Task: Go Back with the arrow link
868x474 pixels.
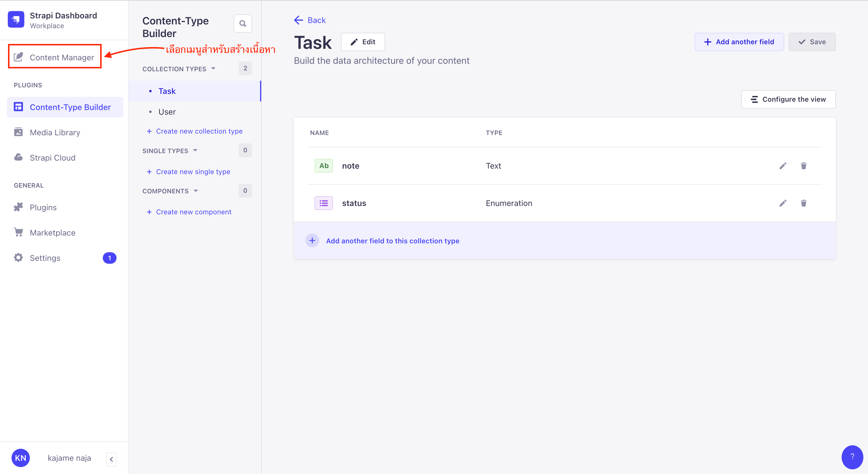Action: [310, 20]
